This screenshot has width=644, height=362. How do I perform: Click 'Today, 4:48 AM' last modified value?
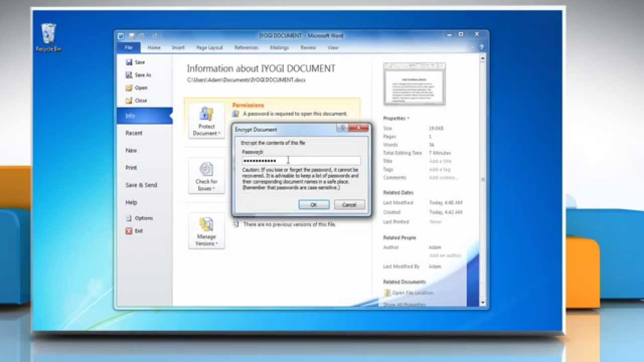coord(446,203)
